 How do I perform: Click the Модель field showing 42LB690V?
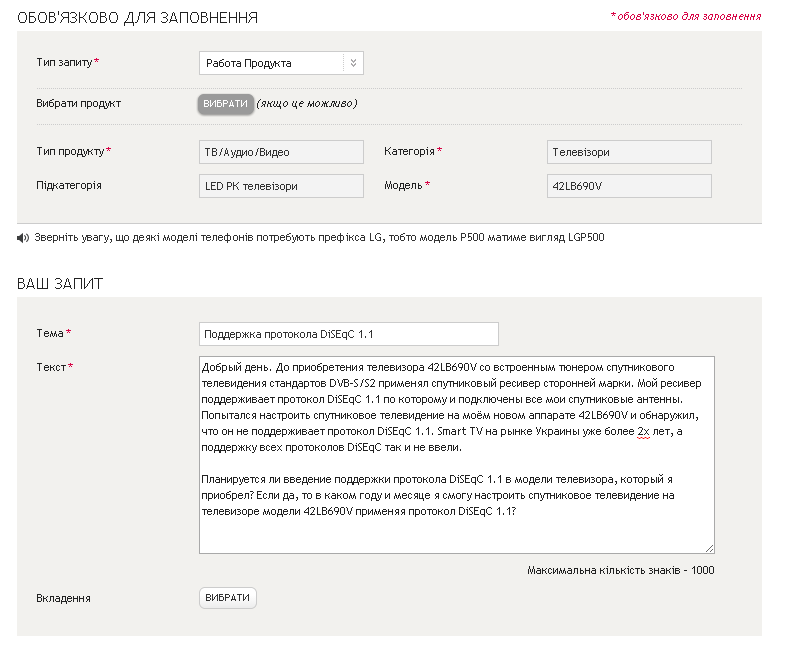629,186
